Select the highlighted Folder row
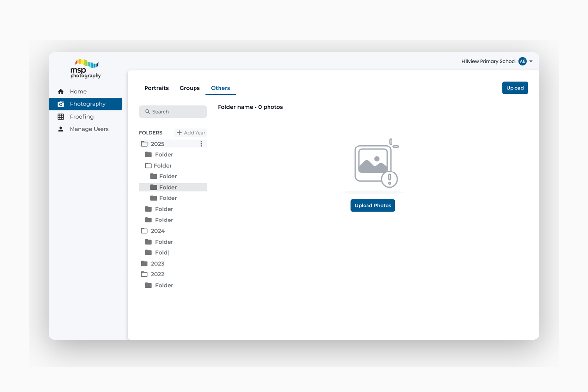 pyautogui.click(x=173, y=187)
